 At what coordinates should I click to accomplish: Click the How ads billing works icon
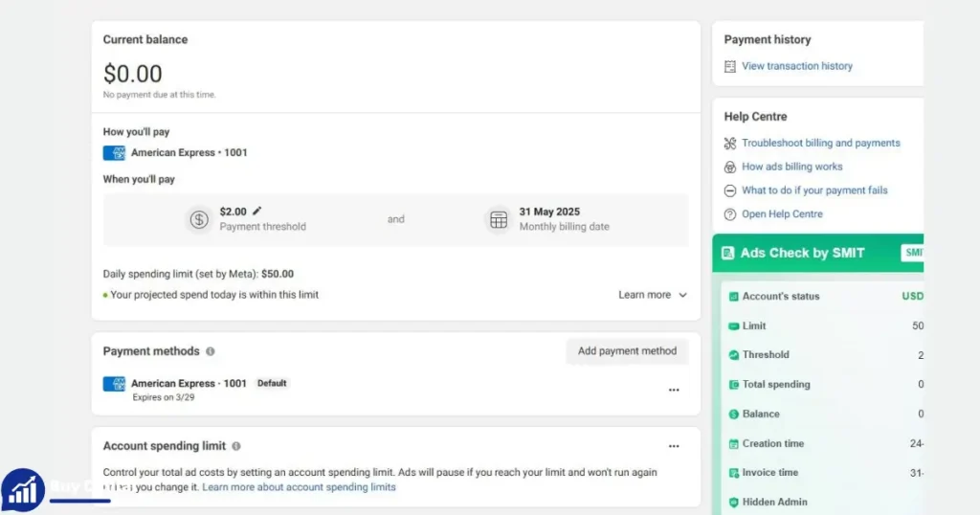730,167
